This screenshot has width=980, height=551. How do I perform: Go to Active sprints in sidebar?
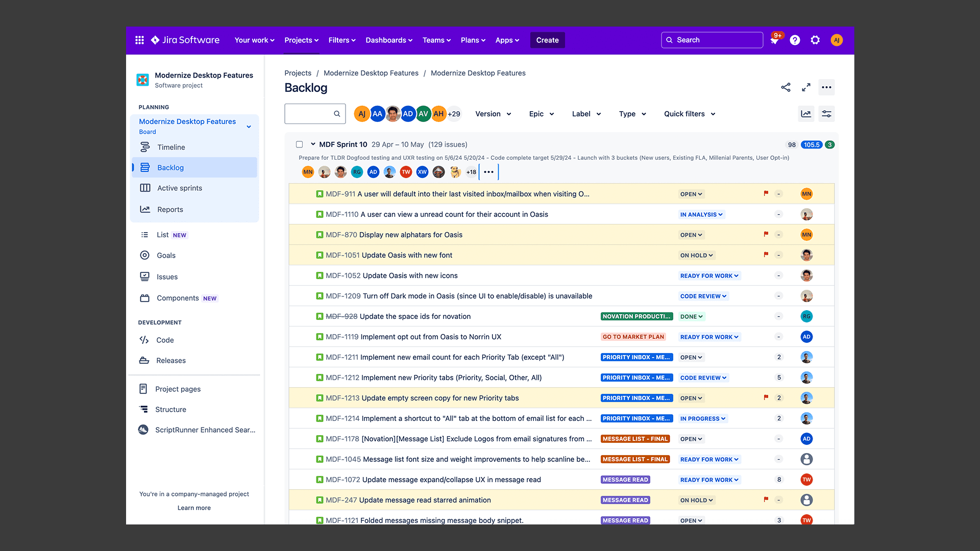tap(180, 188)
